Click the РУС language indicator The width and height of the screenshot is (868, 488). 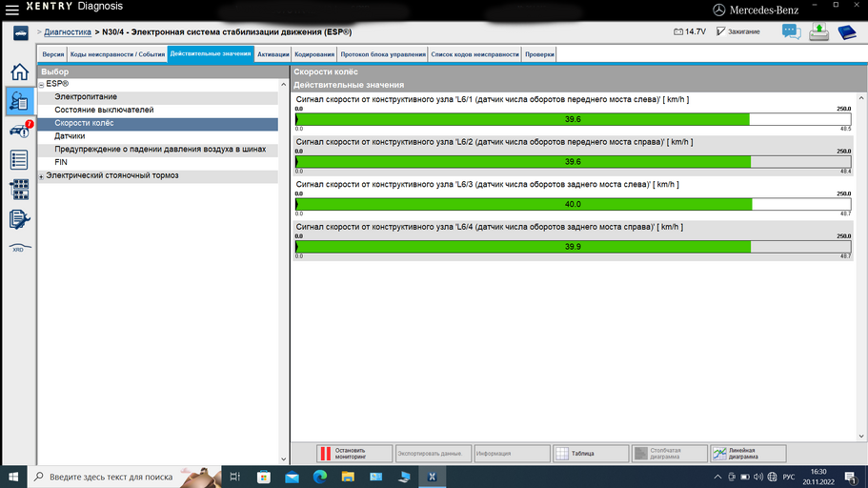click(788, 477)
